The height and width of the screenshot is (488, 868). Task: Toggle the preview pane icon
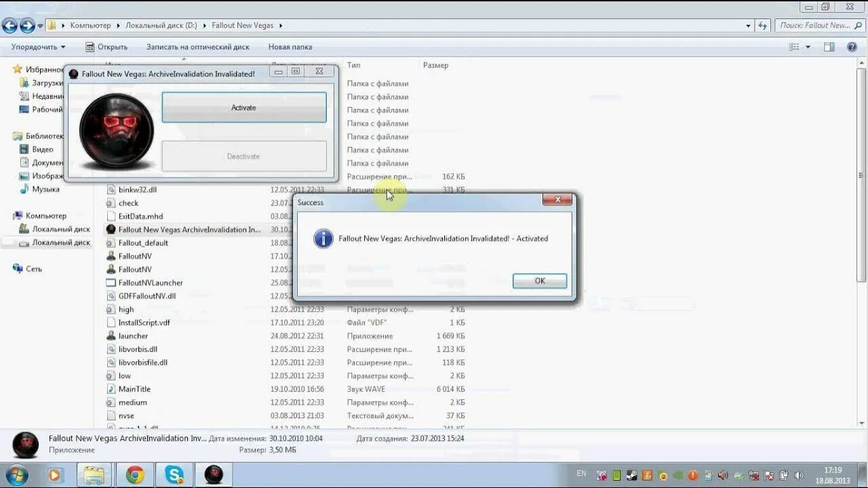[829, 47]
